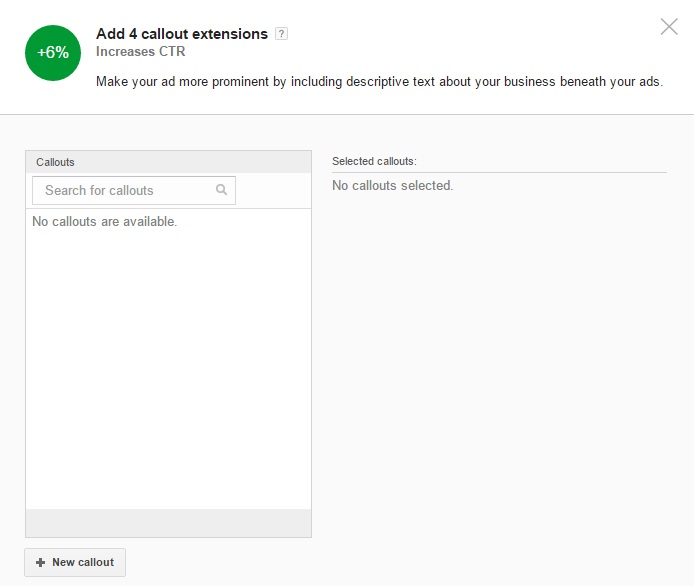694x586 pixels.
Task: Close the callout extensions dialog
Action: (x=669, y=27)
